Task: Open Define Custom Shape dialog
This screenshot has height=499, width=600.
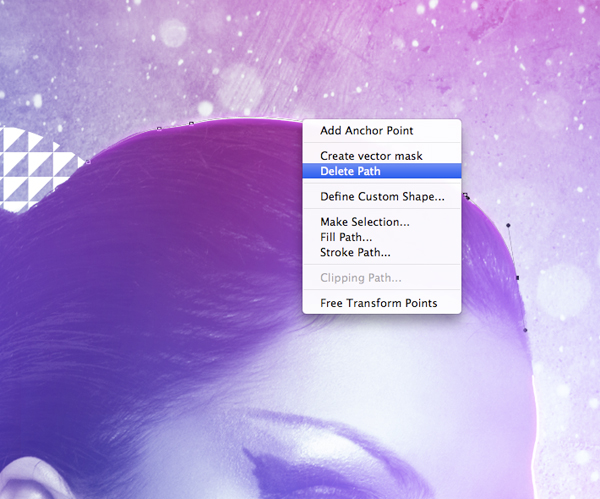Action: click(382, 197)
